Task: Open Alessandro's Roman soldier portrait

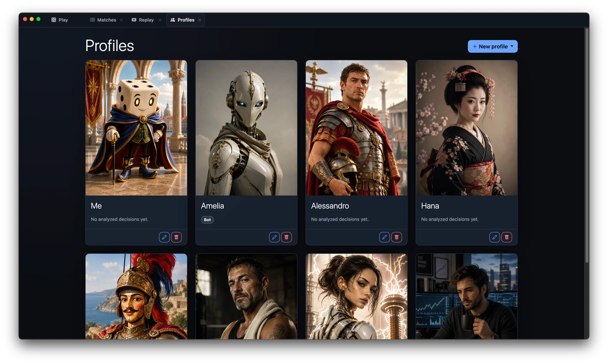Action: 356,128
